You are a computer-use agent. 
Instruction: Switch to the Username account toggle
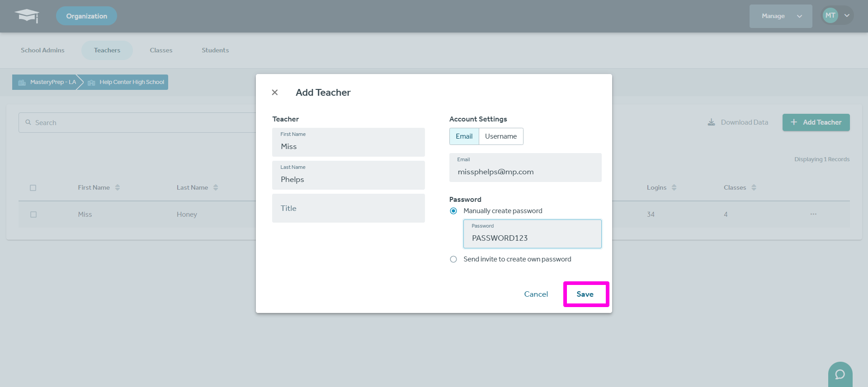tap(500, 136)
